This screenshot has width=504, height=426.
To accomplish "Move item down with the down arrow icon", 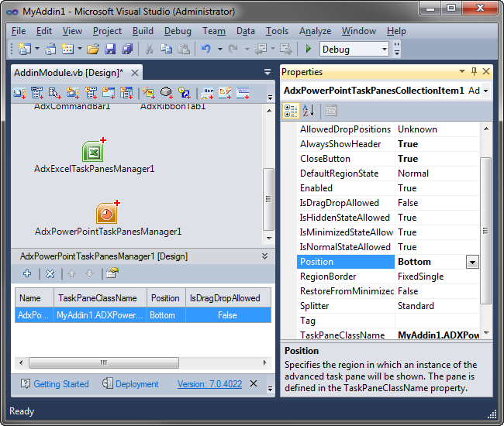I will (89, 273).
